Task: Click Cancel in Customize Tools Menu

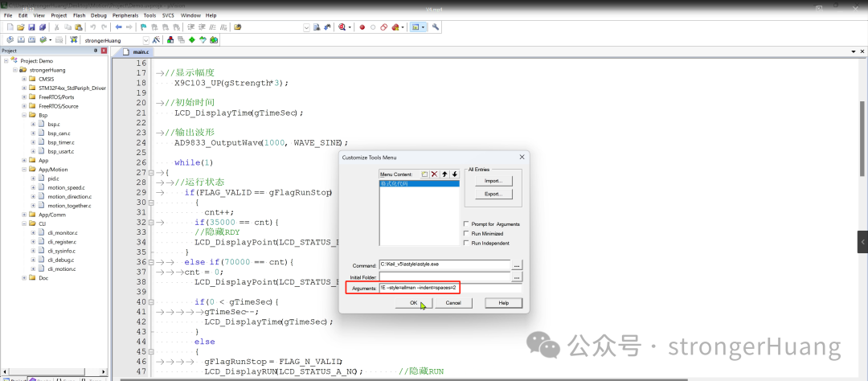Action: pyautogui.click(x=453, y=303)
